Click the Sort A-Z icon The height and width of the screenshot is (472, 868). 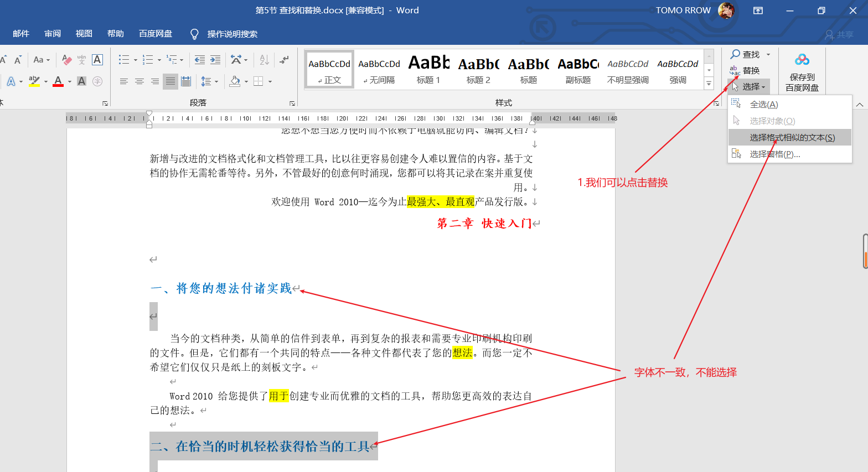(x=265, y=60)
